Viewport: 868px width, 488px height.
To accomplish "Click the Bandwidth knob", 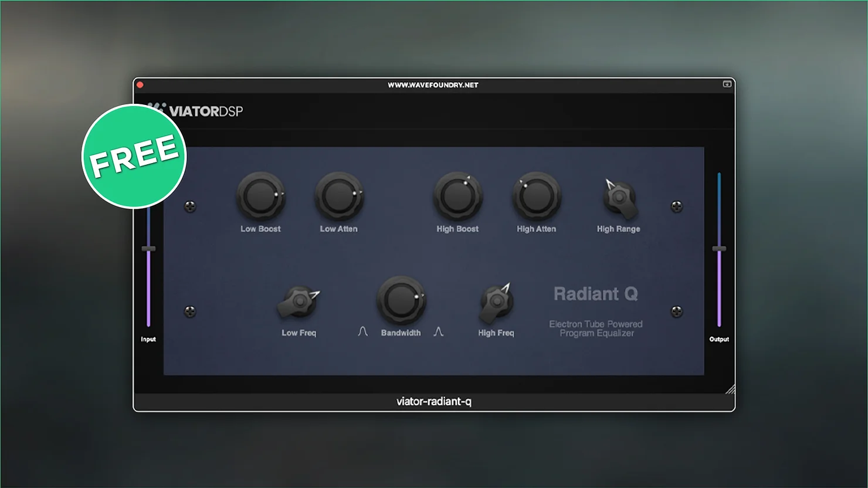I will (x=401, y=300).
